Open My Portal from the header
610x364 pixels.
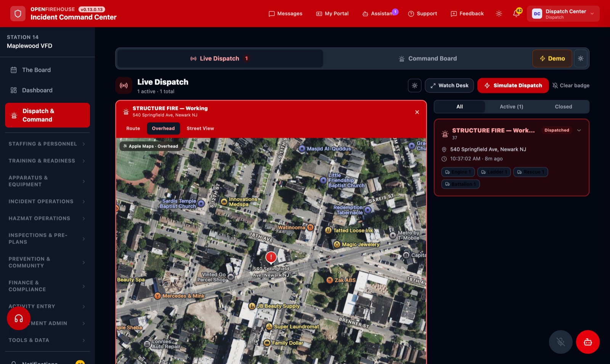click(x=332, y=14)
